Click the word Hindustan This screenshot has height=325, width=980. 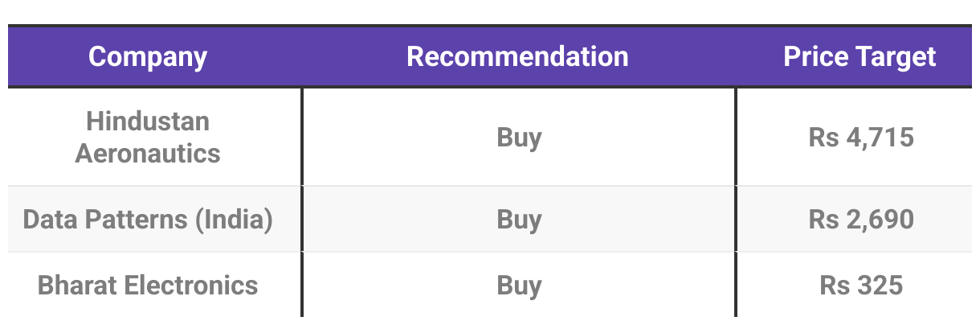coord(148,121)
